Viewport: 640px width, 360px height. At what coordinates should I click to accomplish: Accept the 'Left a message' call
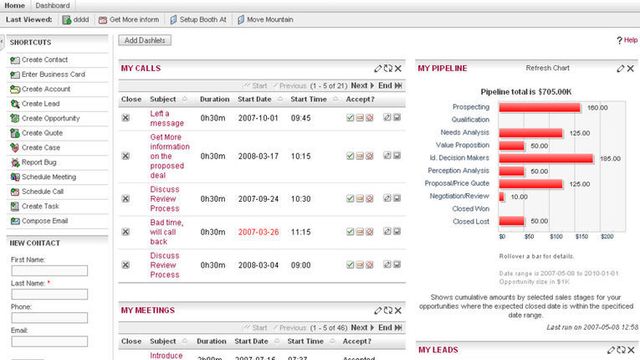click(350, 118)
